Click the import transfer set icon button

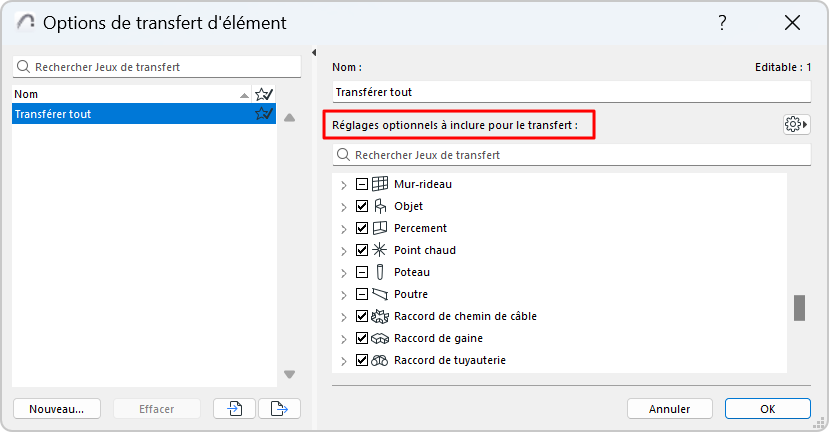pos(233,408)
